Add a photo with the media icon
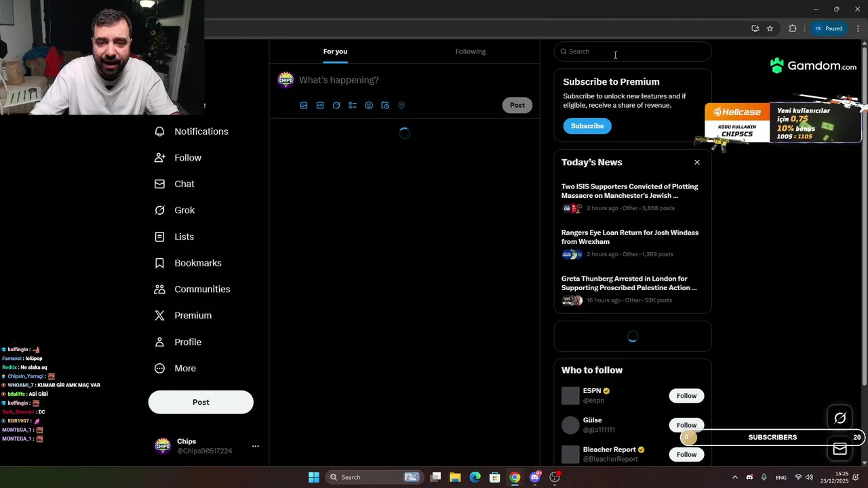 click(304, 105)
